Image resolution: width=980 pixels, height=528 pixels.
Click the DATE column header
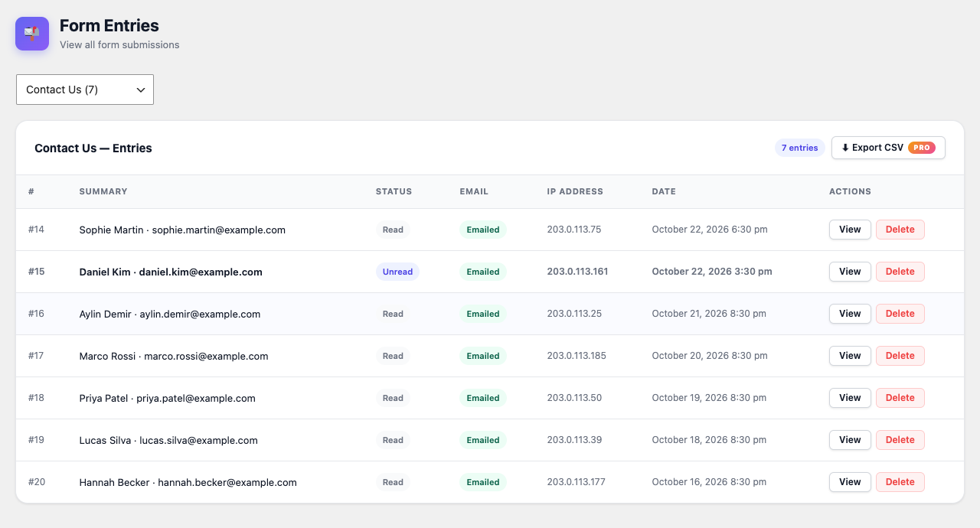[x=664, y=191]
